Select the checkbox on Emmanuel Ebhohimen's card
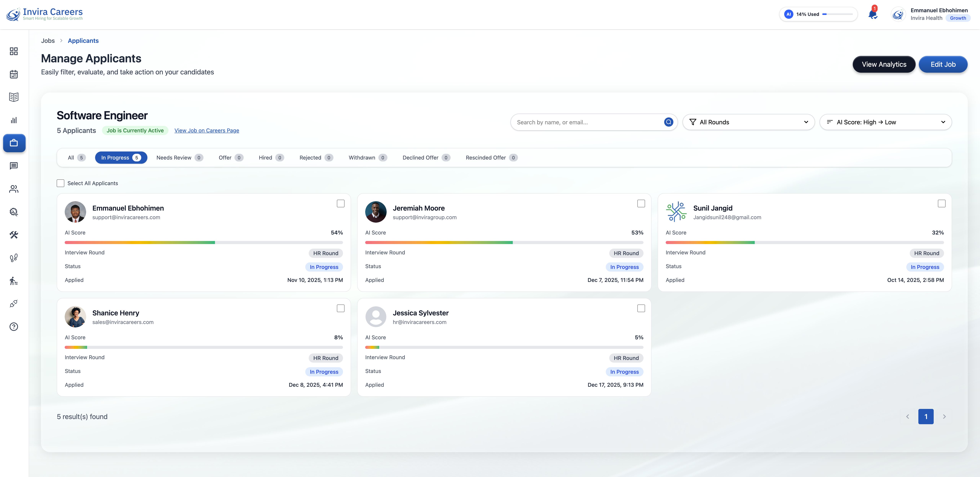 pos(340,203)
